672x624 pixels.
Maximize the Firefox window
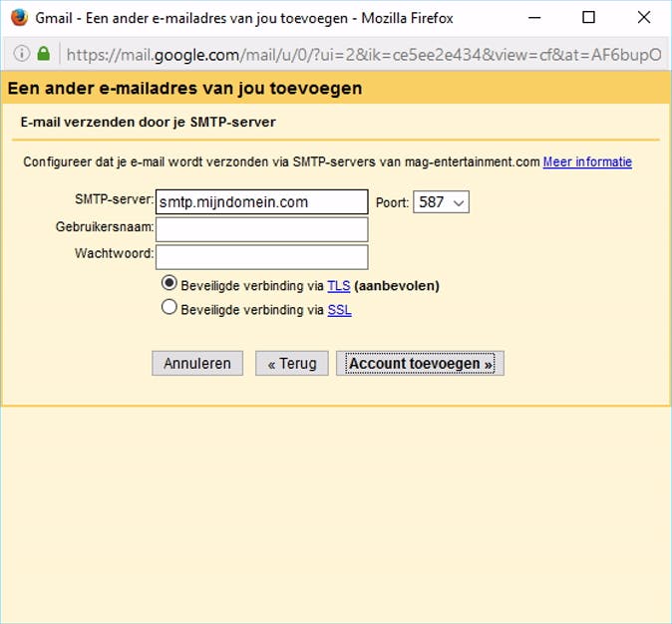(x=588, y=18)
